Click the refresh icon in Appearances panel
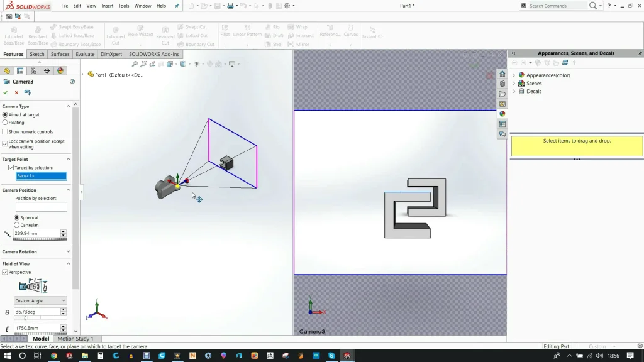 [565, 63]
